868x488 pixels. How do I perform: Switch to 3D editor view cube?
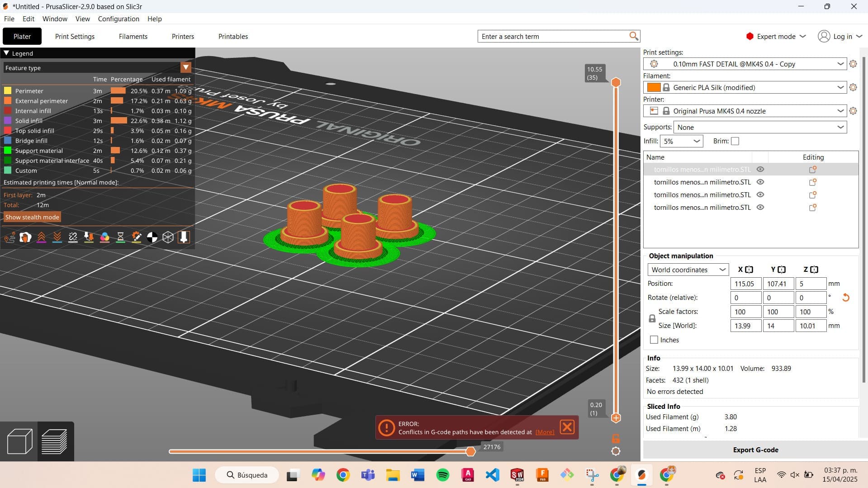pyautogui.click(x=19, y=441)
